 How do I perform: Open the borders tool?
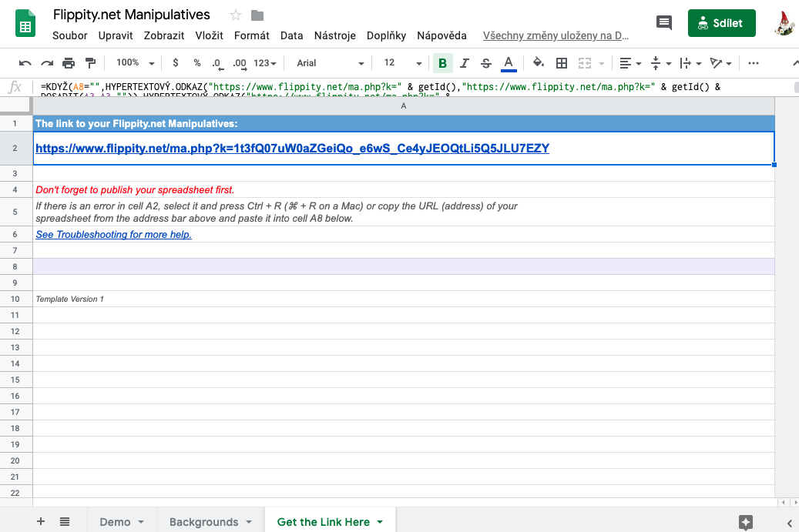562,63
